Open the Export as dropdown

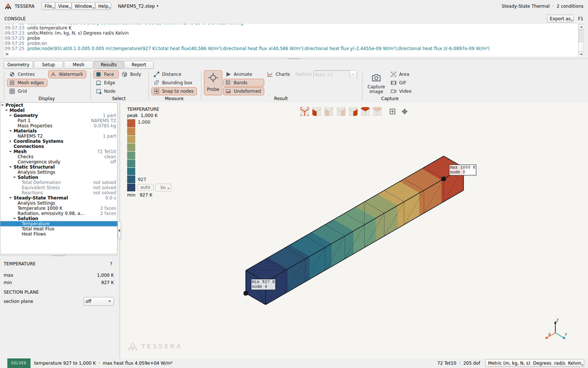tap(560, 19)
